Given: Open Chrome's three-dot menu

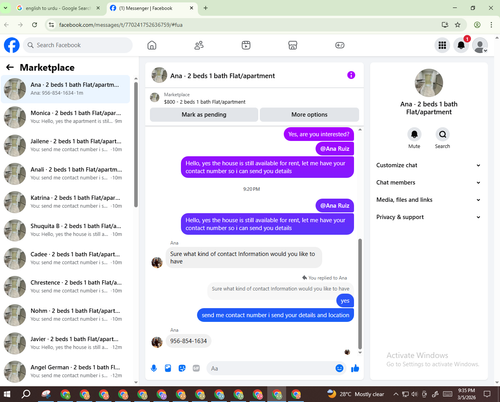Looking at the screenshot, I should pos(491,25).
